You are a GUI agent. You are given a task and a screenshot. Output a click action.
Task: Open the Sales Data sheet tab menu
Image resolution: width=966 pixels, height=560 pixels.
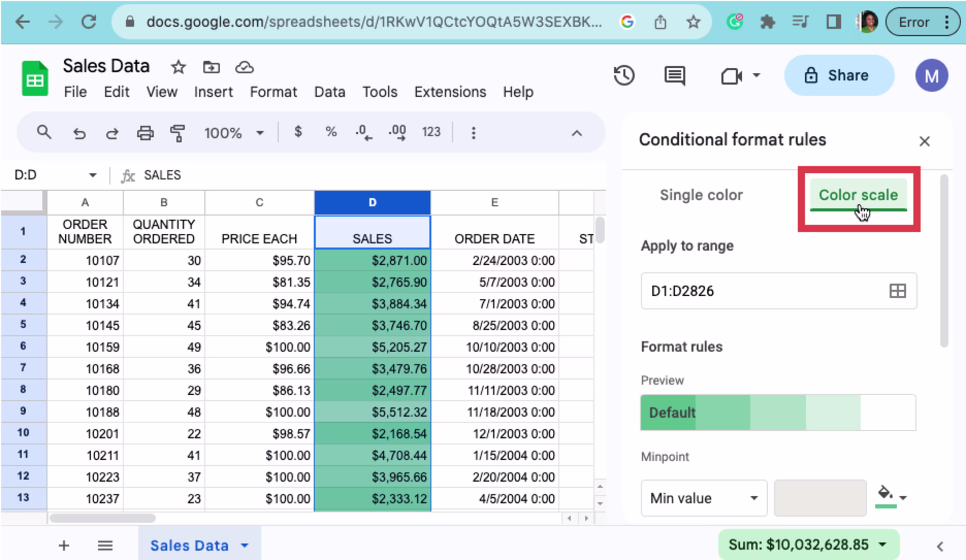(x=244, y=545)
